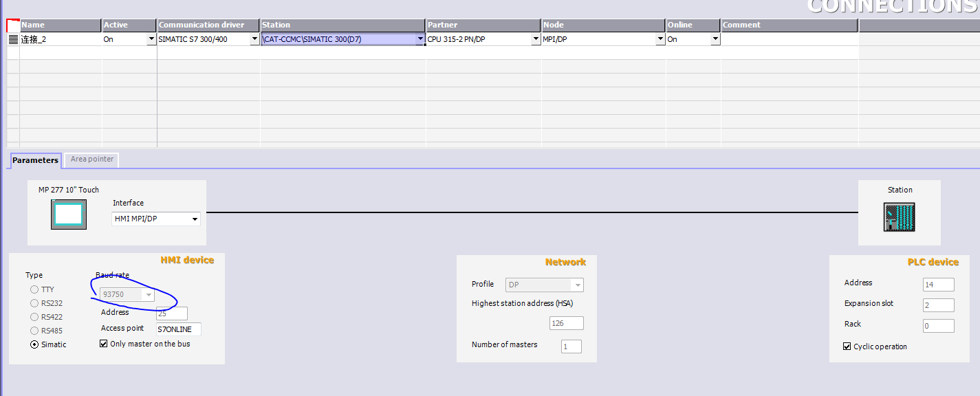Click the red corner marker in table header

(13, 25)
